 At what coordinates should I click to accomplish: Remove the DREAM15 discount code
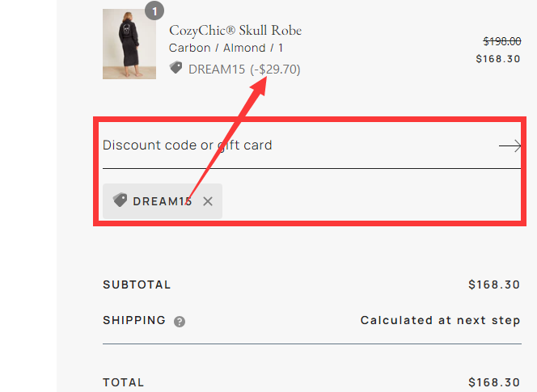tap(208, 201)
